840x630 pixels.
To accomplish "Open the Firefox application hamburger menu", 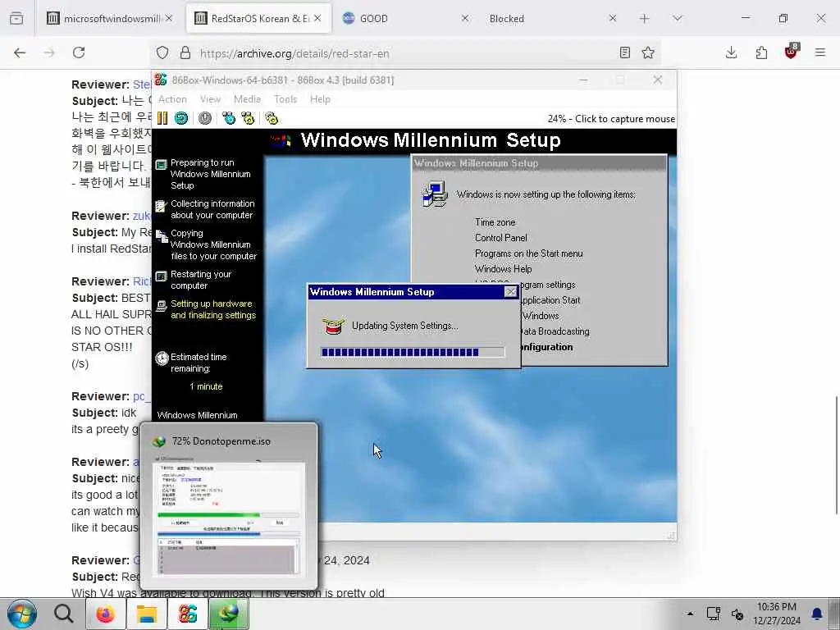I will [x=820, y=52].
